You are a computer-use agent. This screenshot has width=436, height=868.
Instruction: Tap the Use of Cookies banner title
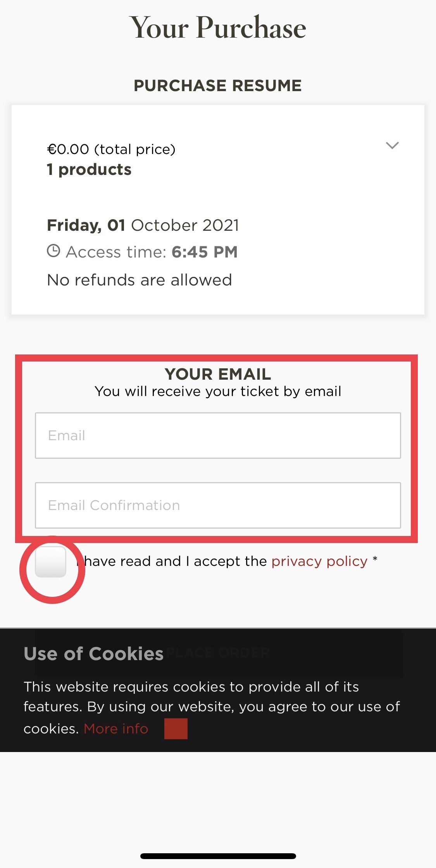tap(94, 654)
